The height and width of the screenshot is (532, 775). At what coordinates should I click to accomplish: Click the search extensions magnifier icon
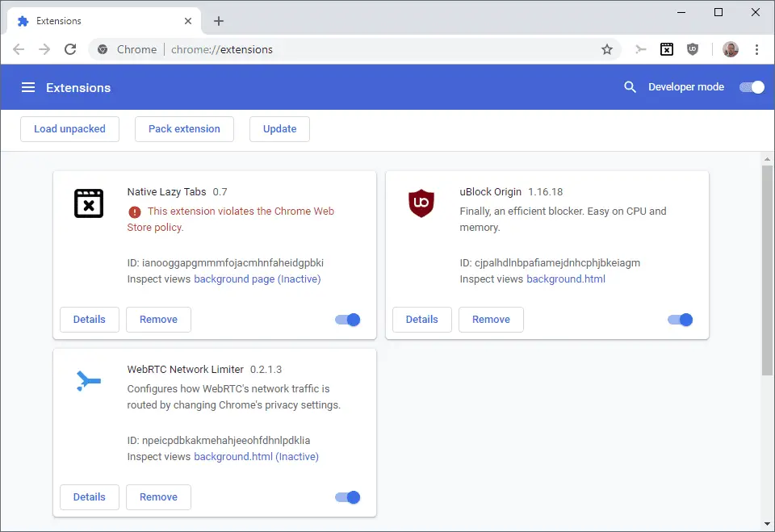630,87
